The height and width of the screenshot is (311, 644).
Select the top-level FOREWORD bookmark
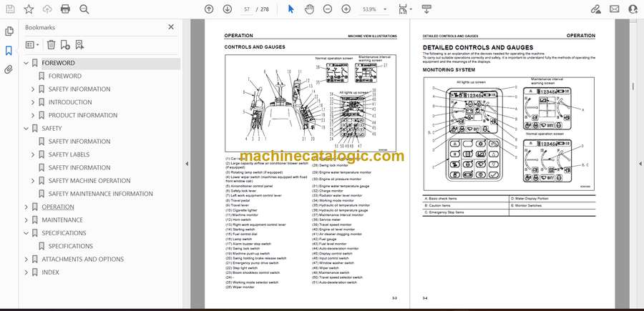point(59,63)
